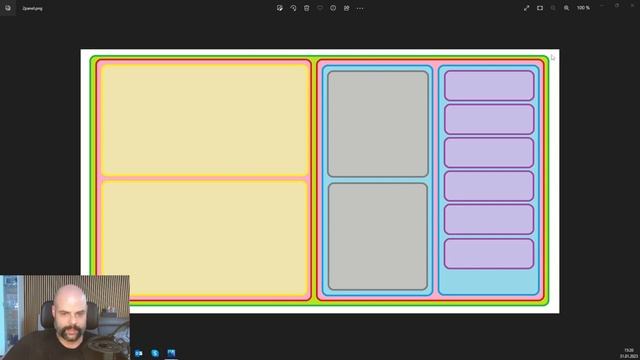Screen dimensions: 640x360
Task: Click the icon right of the info icon
Action: click(x=347, y=8)
